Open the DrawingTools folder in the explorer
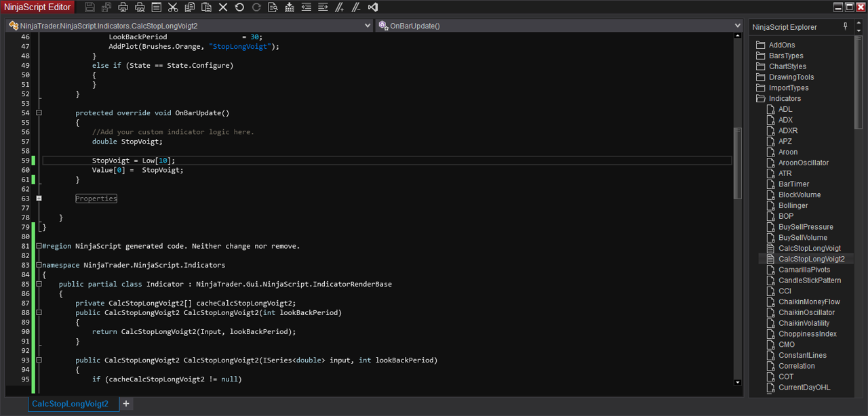The width and height of the screenshot is (868, 416). click(791, 77)
